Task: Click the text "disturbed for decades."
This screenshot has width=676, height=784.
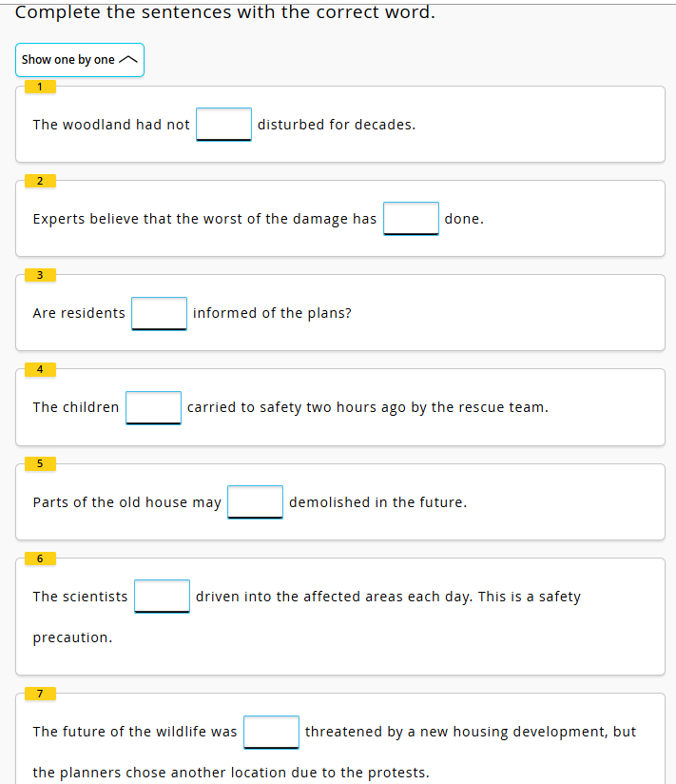Action: [337, 125]
